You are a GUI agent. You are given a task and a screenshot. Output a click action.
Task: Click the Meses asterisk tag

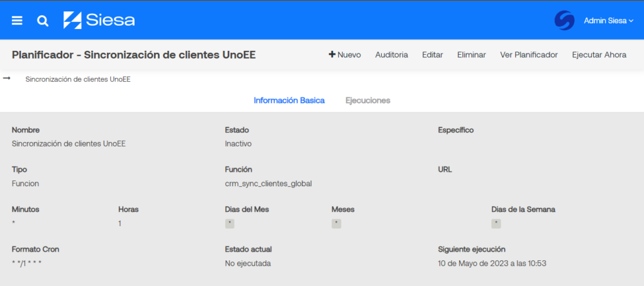coord(336,224)
